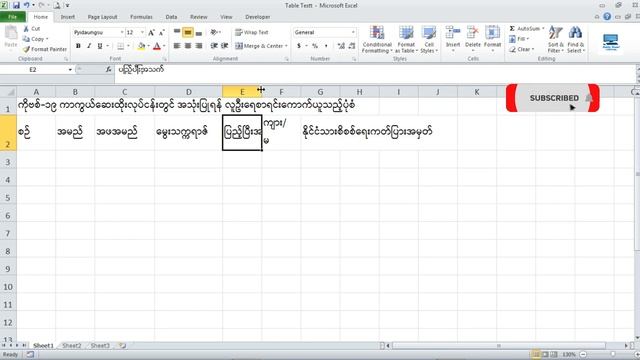Click the Increase Font Size icon
Viewport: 640px width, 360px height.
click(151, 32)
